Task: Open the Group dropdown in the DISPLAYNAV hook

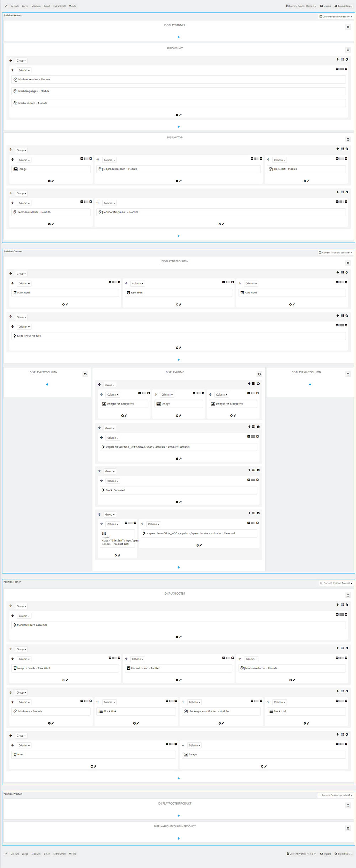Action: [x=21, y=61]
